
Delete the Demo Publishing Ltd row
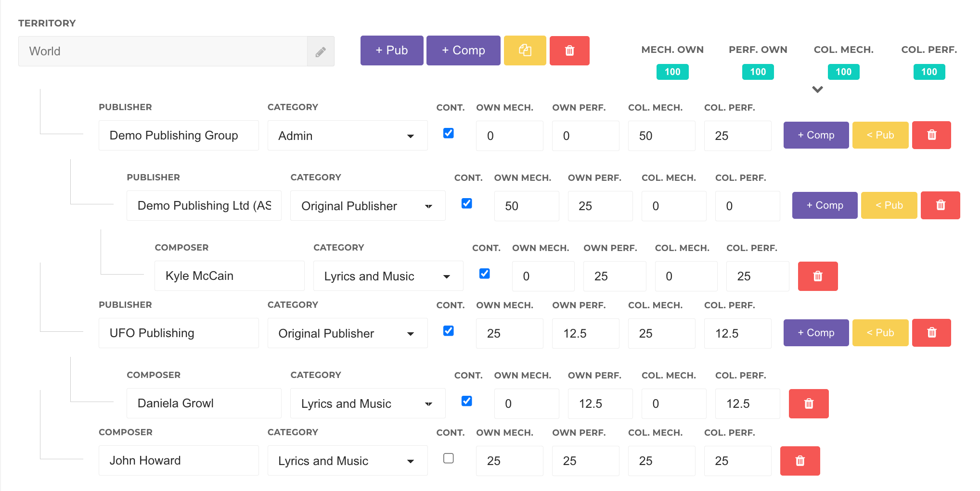940,205
